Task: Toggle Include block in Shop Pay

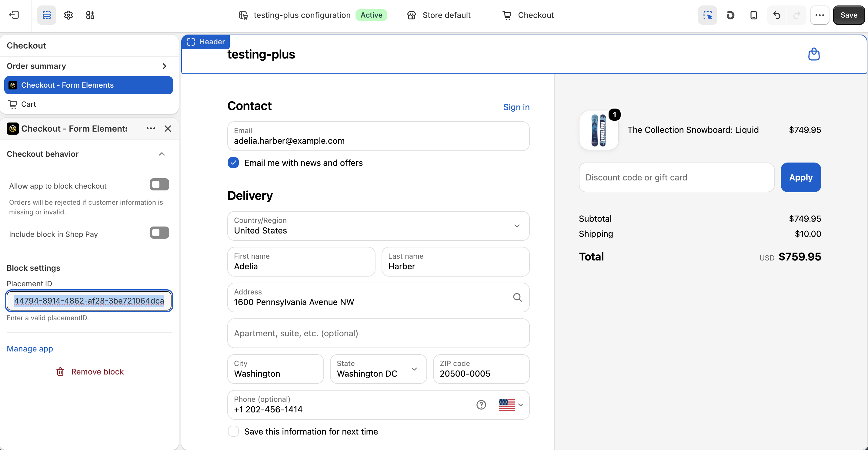Action: [x=159, y=233]
